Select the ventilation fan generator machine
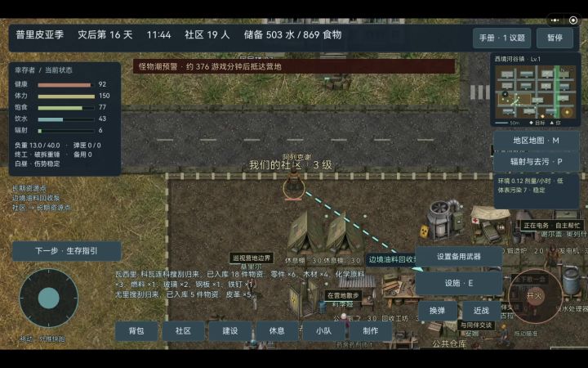Viewport: 588px width, 368px height. [x=445, y=219]
